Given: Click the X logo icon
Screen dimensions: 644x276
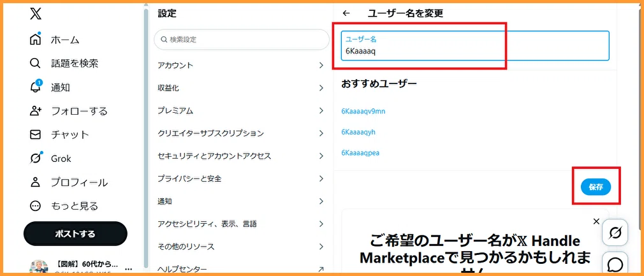Looking at the screenshot, I should point(36,14).
